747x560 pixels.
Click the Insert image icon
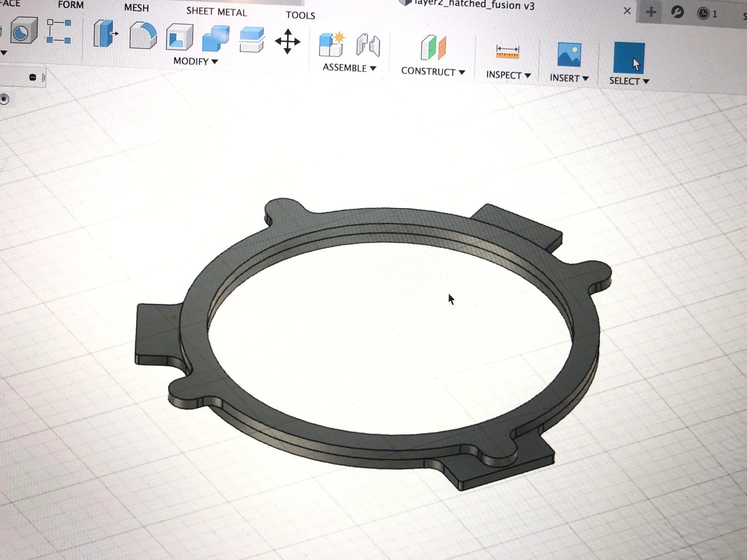click(x=569, y=55)
